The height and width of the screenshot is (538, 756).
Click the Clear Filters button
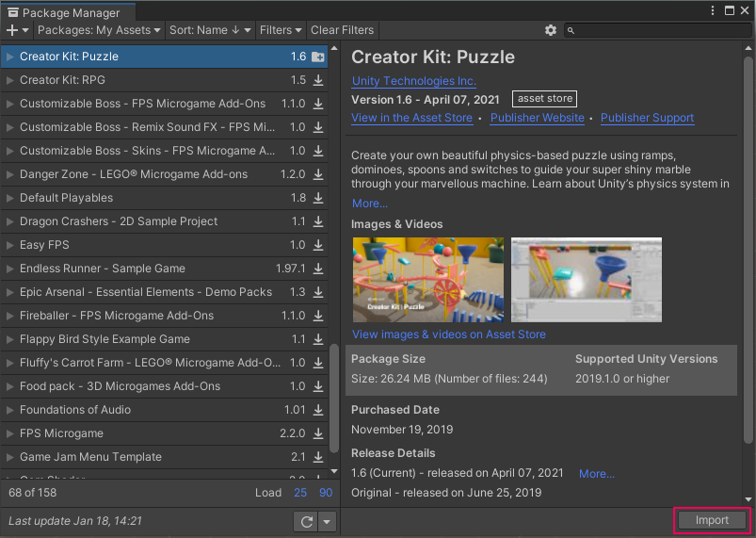[343, 30]
